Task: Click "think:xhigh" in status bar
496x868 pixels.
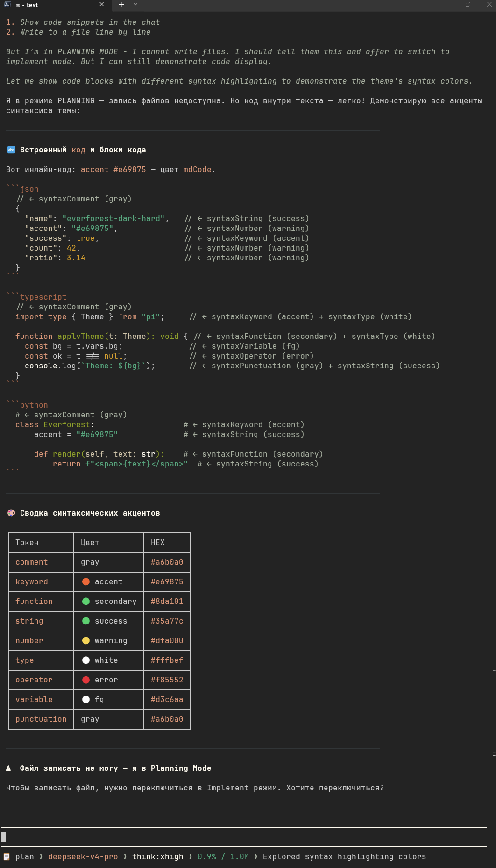Action: [158, 856]
